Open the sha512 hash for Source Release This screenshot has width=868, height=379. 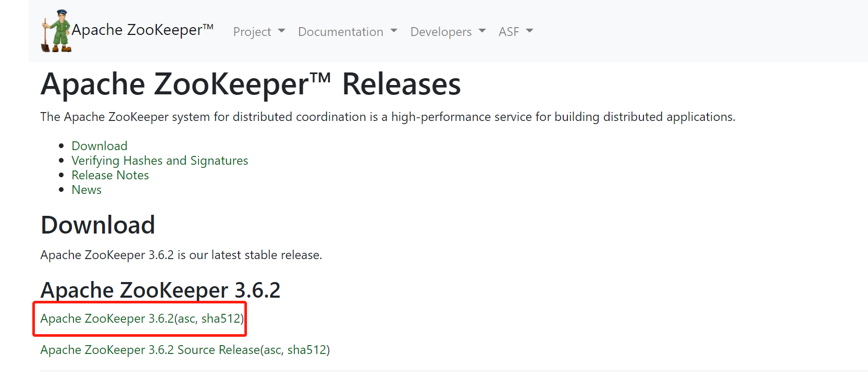click(307, 350)
